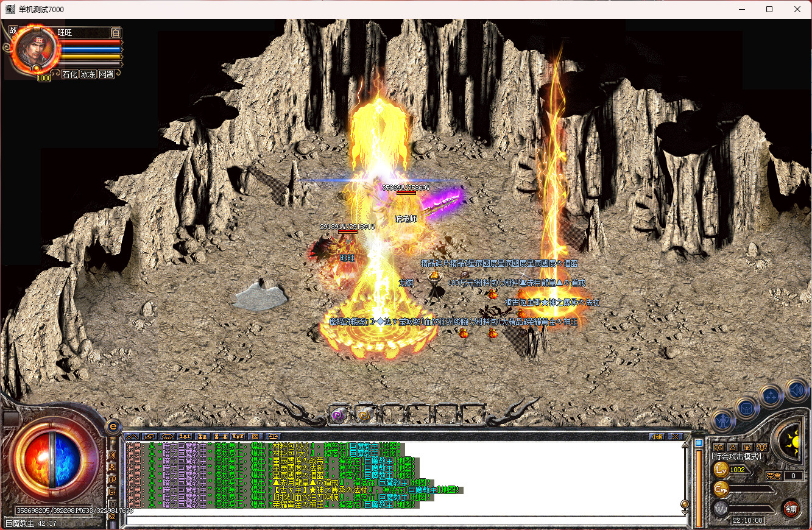812x530 pixels.
Task: Open the backpack inventory round button
Action: [x=747, y=408]
